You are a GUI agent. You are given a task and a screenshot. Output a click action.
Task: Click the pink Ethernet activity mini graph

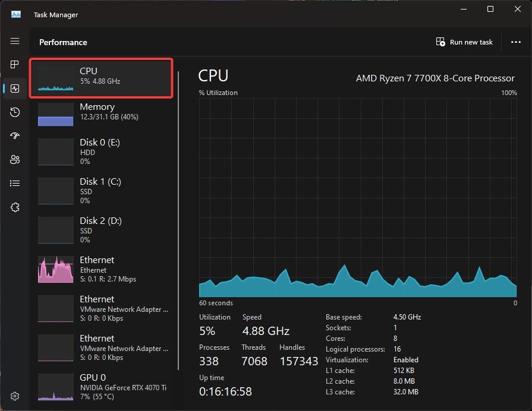56,269
